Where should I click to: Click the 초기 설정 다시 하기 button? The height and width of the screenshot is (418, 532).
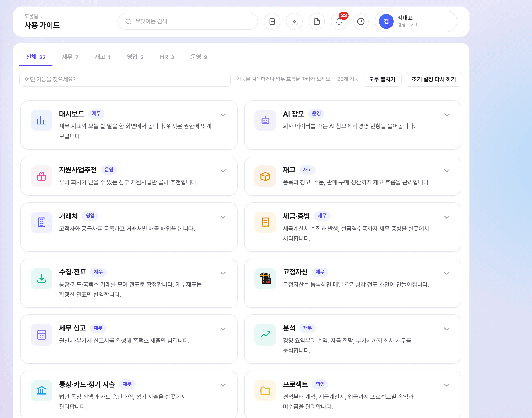point(434,79)
